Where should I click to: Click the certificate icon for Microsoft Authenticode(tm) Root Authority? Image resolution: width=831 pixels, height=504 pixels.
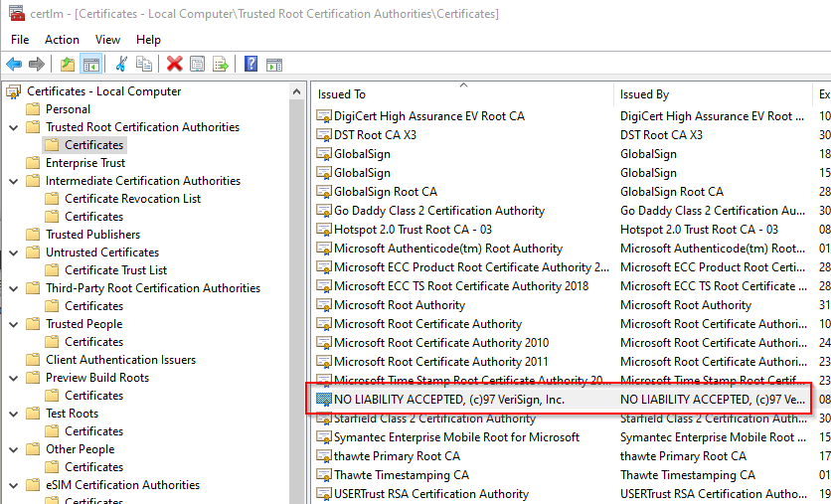(324, 249)
